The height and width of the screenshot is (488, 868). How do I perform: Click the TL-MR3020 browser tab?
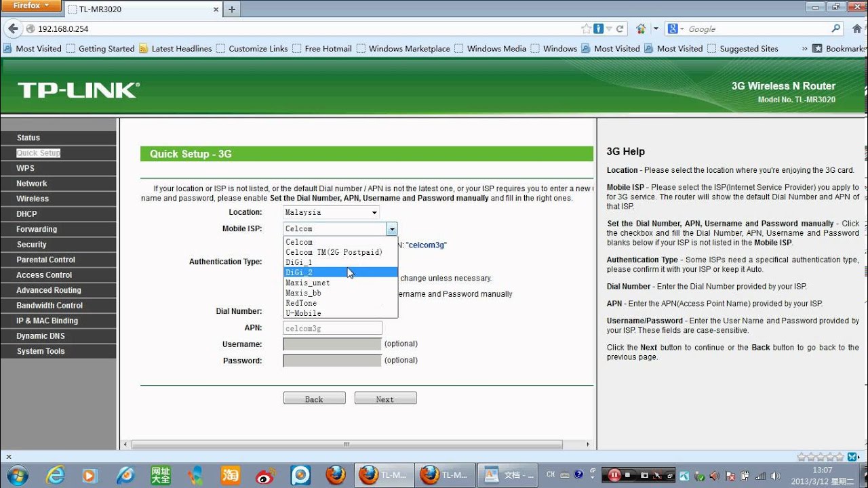pos(144,9)
